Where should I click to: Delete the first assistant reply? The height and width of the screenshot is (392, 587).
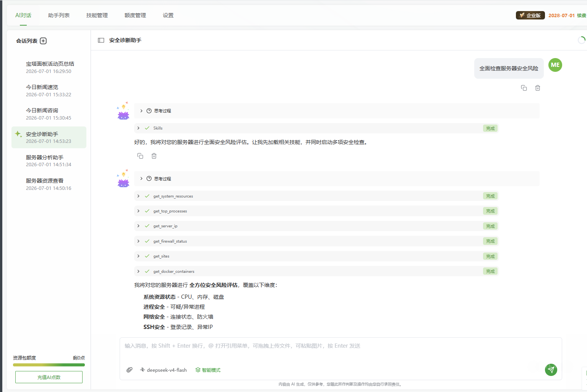(x=154, y=156)
